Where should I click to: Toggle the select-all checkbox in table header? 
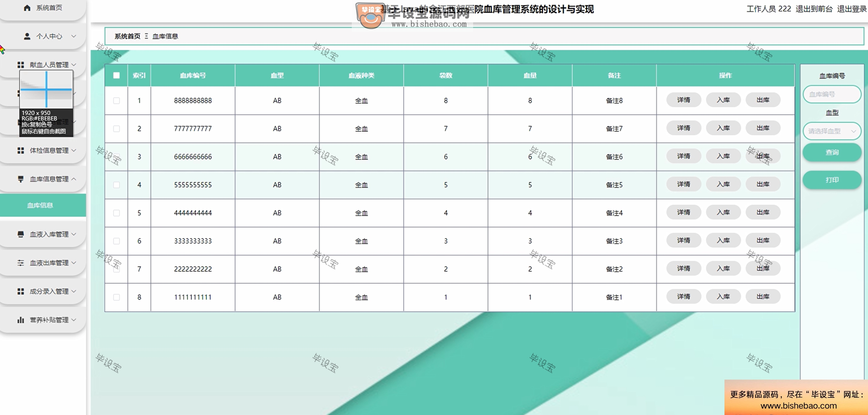(x=116, y=75)
